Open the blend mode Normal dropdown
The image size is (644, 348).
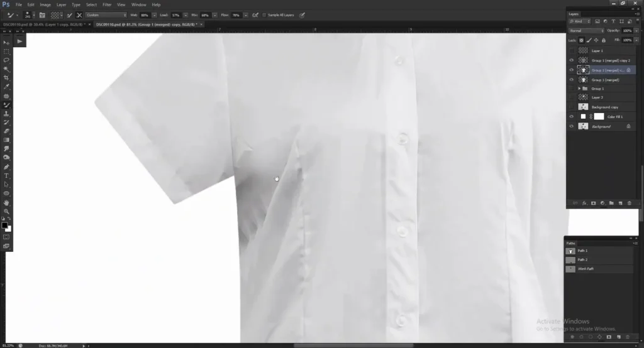click(585, 30)
